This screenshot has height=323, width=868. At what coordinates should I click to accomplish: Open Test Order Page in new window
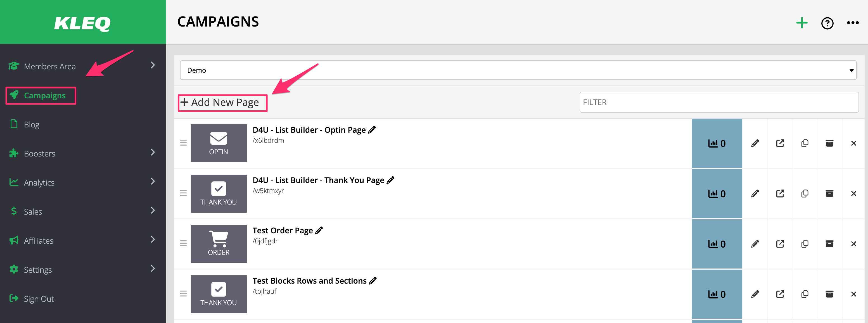click(x=780, y=244)
